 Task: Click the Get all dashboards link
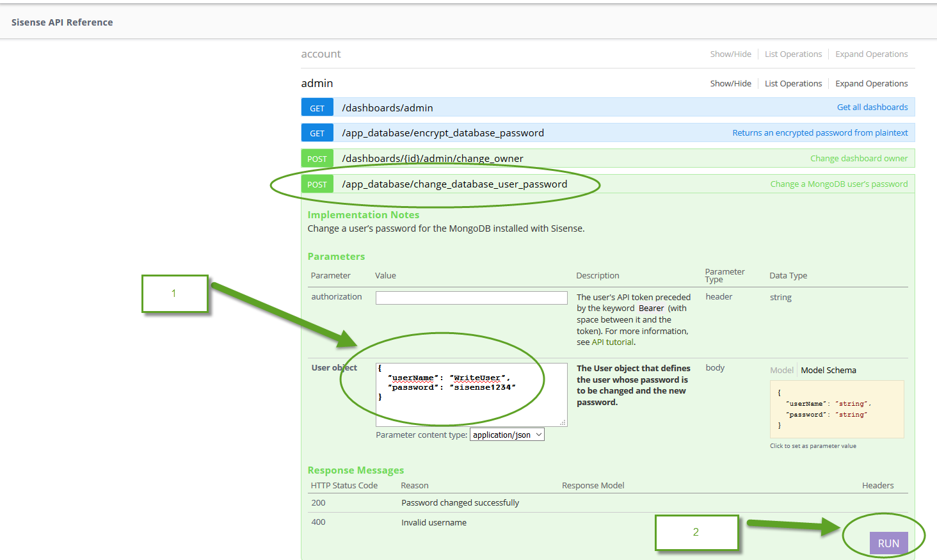[x=872, y=107]
